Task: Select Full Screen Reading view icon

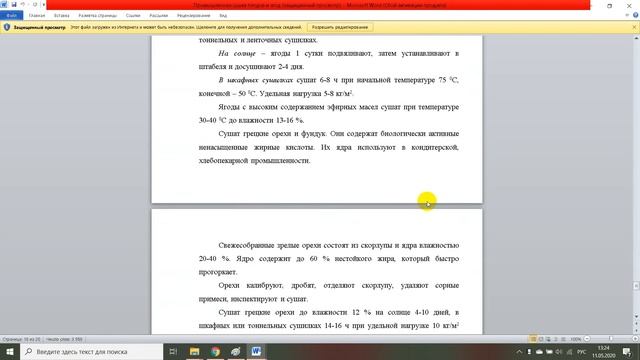Action: click(x=541, y=339)
